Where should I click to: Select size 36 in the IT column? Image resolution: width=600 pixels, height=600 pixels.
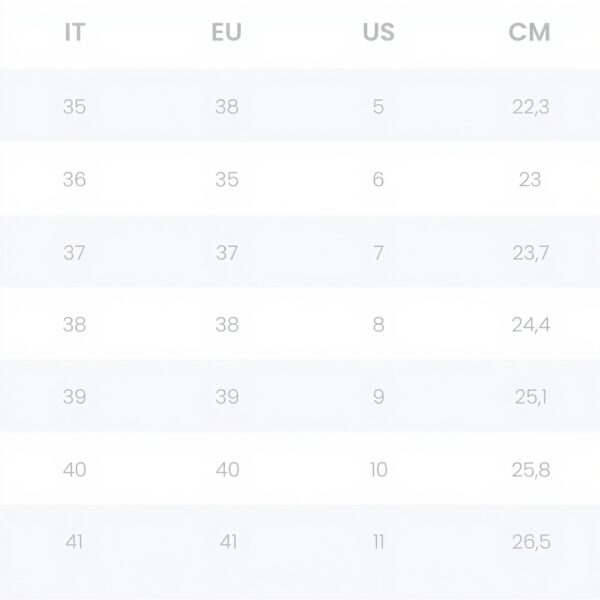pyautogui.click(x=74, y=179)
